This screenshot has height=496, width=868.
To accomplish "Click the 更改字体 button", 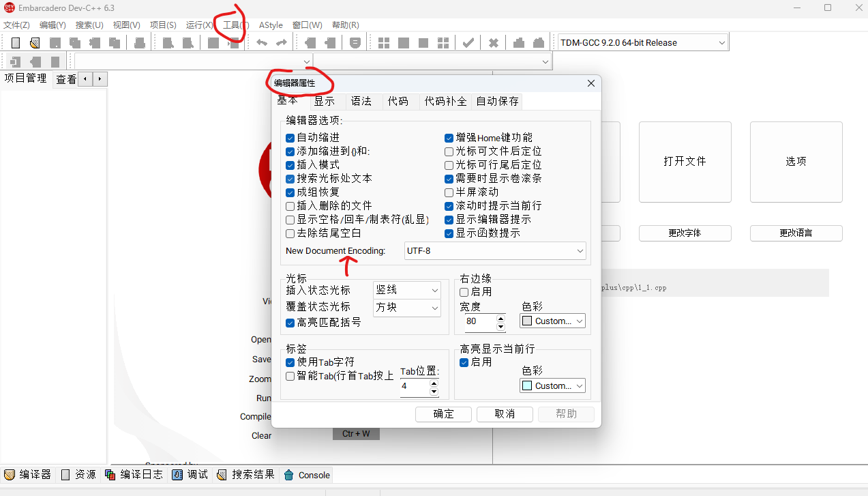I will tap(685, 233).
